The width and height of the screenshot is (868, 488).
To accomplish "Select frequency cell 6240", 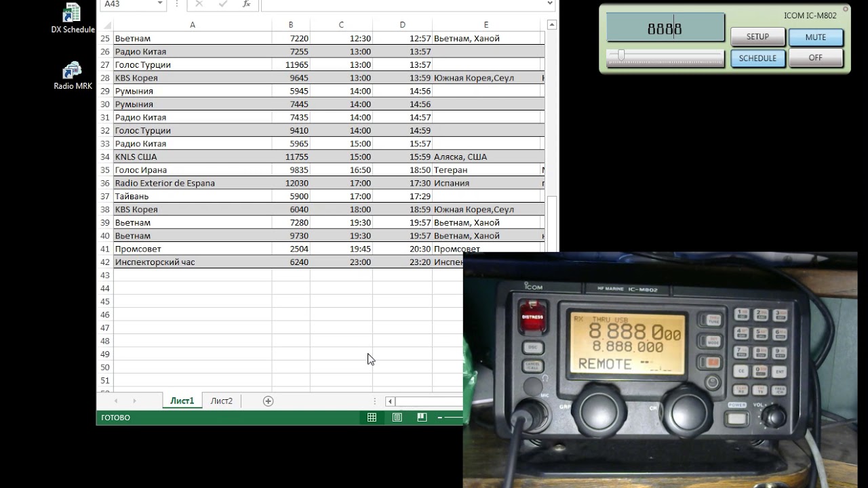I will (x=291, y=262).
